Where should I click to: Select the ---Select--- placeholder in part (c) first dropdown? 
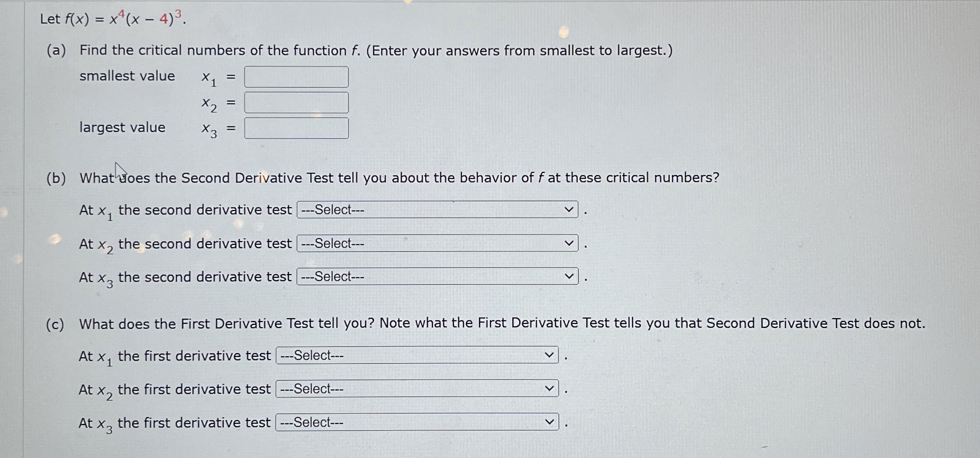click(x=312, y=355)
